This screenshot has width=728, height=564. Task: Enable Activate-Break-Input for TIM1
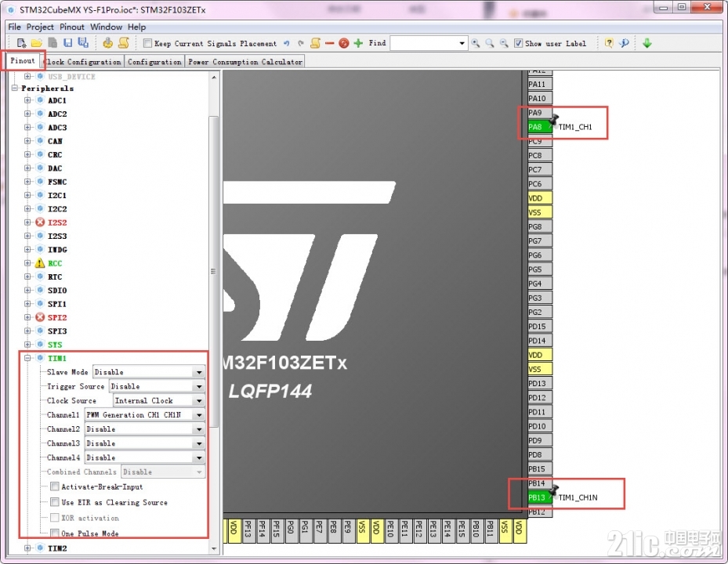(55, 486)
